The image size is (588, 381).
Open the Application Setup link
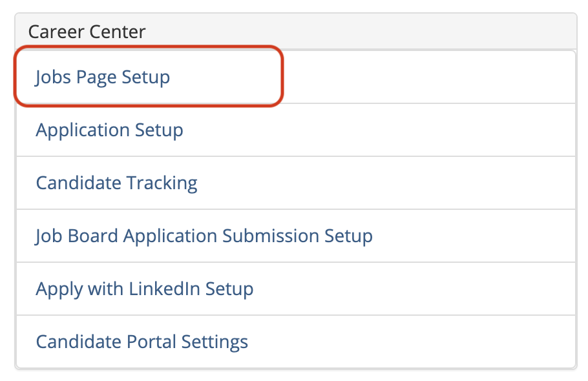(109, 130)
